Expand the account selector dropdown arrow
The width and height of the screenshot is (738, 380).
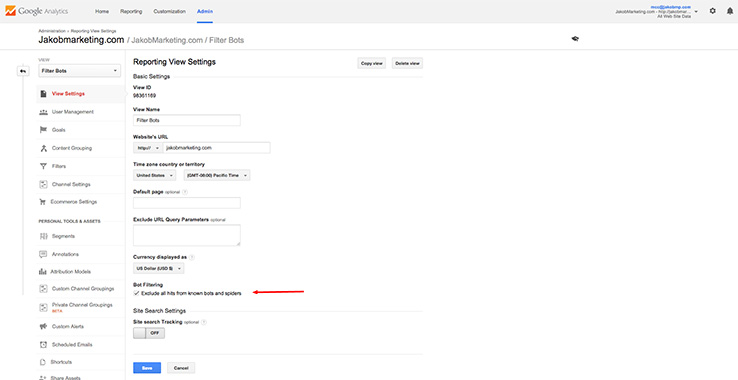[x=696, y=12]
